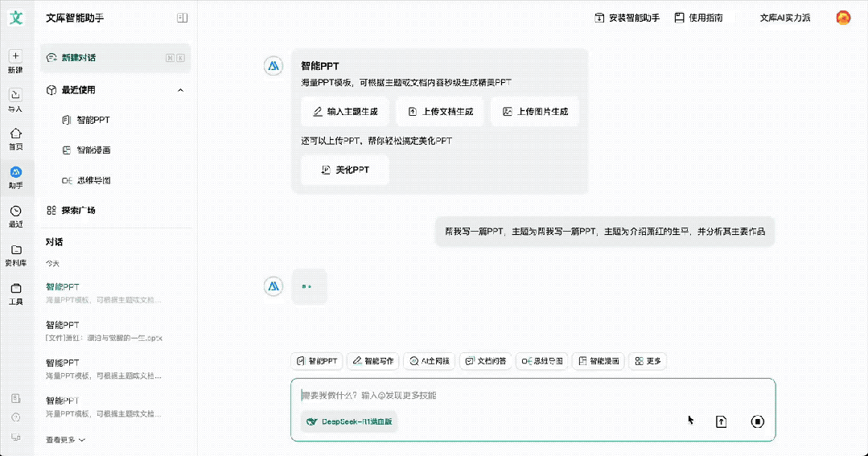This screenshot has height=456, width=868.
Task: Click the help circle icon at sidebar bottom
Action: point(15,417)
